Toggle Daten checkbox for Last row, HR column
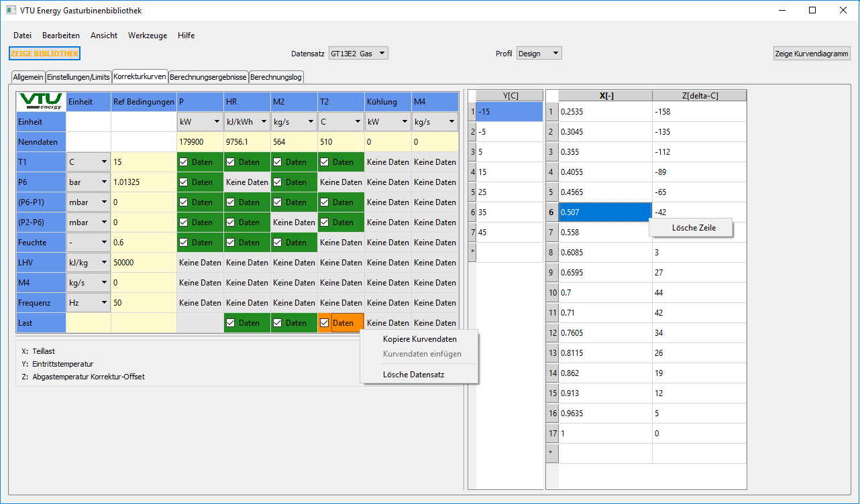 click(231, 323)
